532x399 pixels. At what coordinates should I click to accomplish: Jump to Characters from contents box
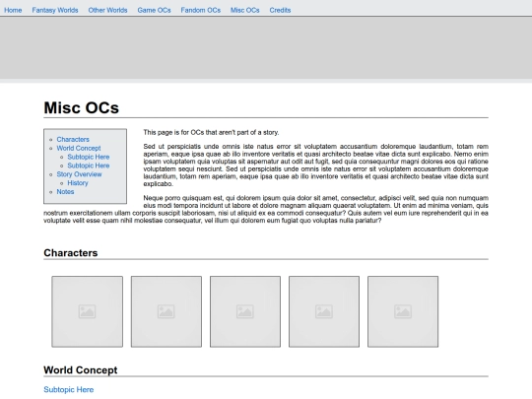(73, 140)
